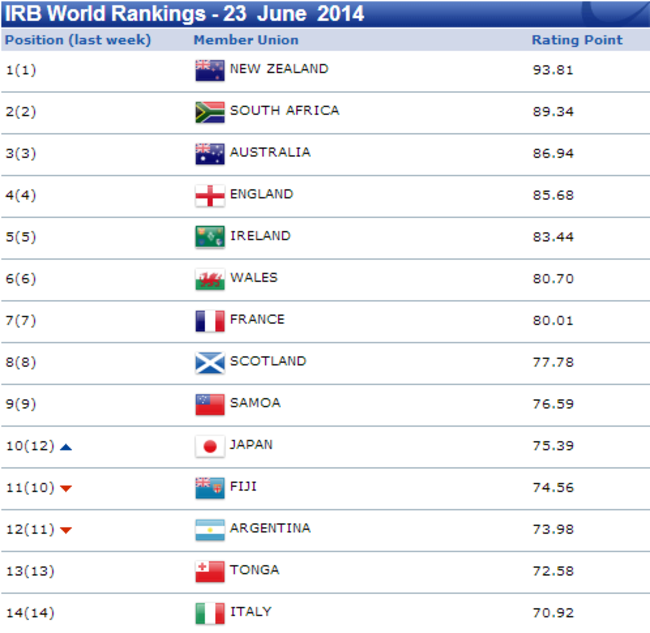Click the Japan flag icon
Screen dimensions: 650x633
(210, 446)
